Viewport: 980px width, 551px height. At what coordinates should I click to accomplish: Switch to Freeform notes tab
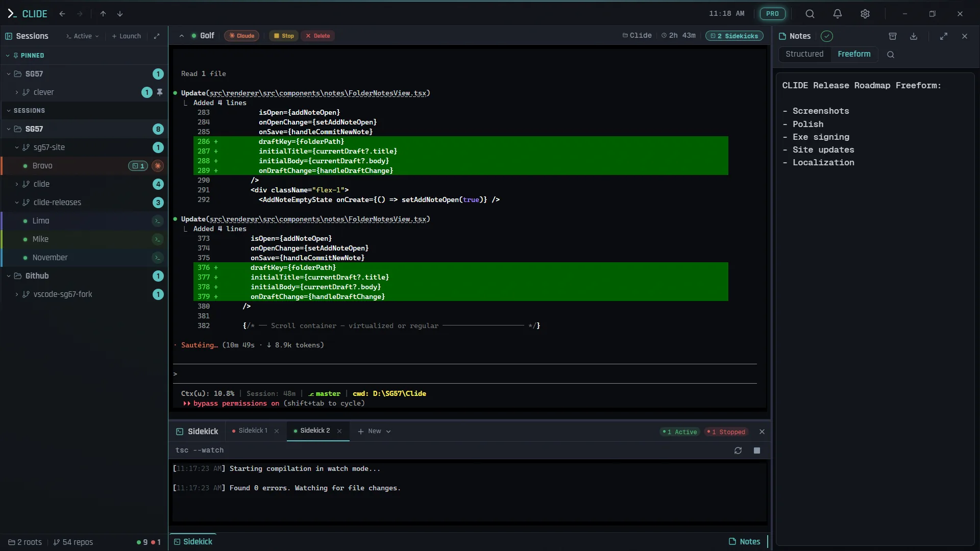(854, 54)
